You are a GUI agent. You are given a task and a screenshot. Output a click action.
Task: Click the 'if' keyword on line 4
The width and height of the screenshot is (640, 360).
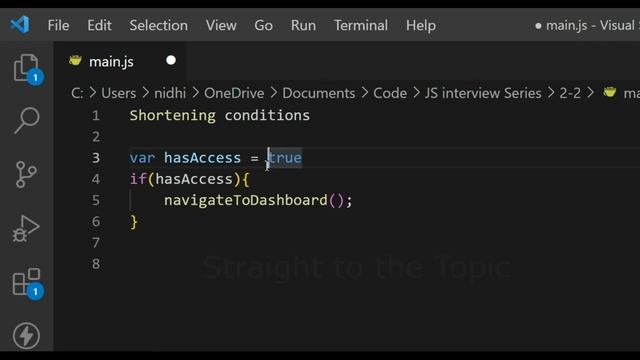[138, 179]
